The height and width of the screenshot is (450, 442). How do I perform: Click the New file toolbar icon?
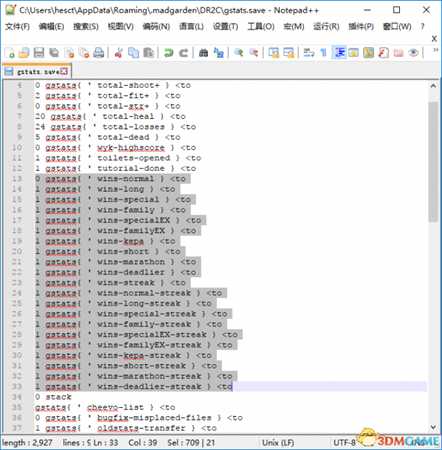(x=10, y=53)
